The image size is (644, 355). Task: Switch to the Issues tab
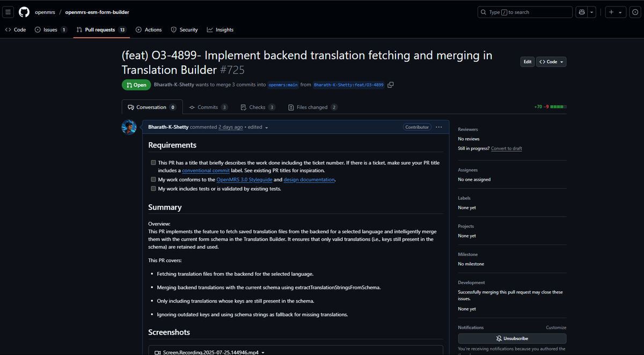tap(50, 29)
